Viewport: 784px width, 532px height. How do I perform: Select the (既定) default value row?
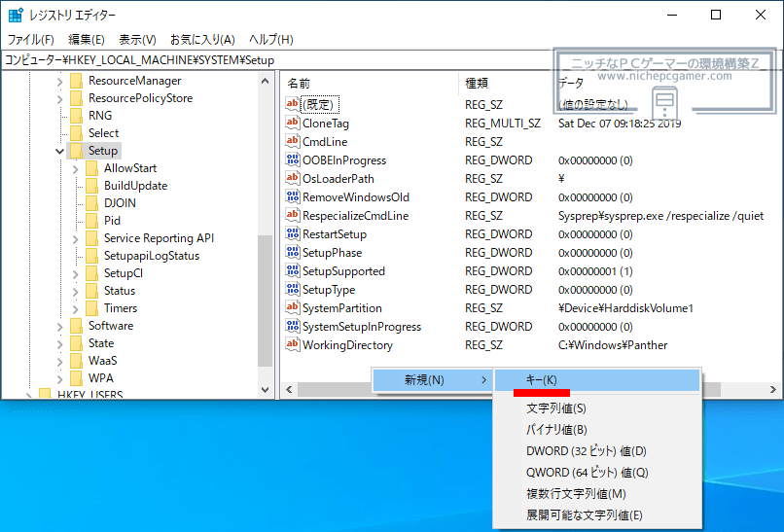click(x=320, y=104)
